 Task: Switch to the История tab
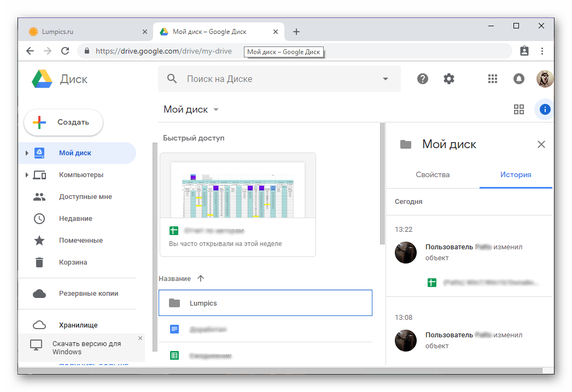516,174
